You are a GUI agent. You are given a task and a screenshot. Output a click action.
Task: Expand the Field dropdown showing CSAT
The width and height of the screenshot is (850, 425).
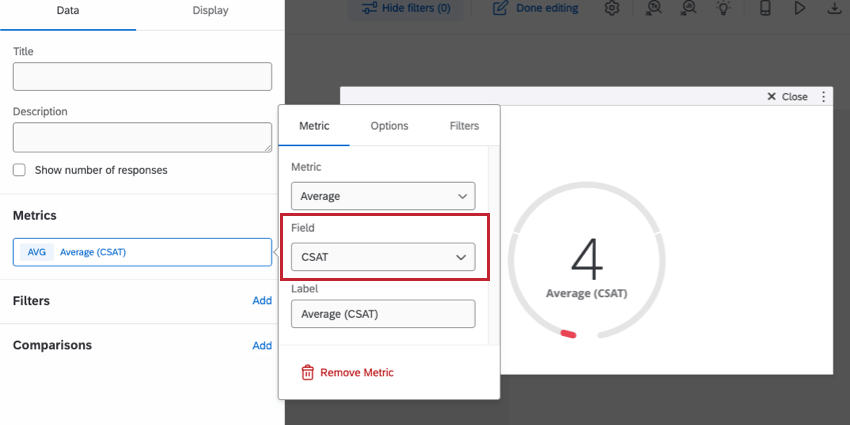pos(383,257)
